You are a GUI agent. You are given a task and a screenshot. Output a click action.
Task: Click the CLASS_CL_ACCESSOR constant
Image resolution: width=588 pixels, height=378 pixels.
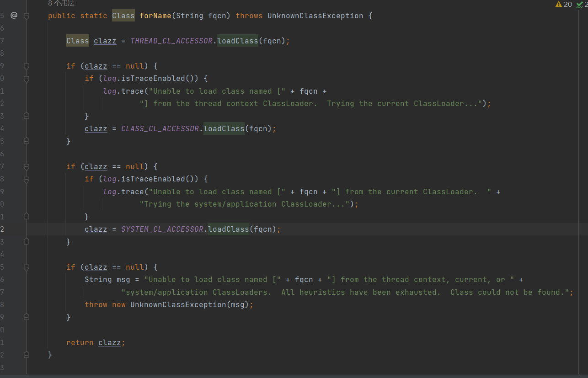[x=160, y=129]
